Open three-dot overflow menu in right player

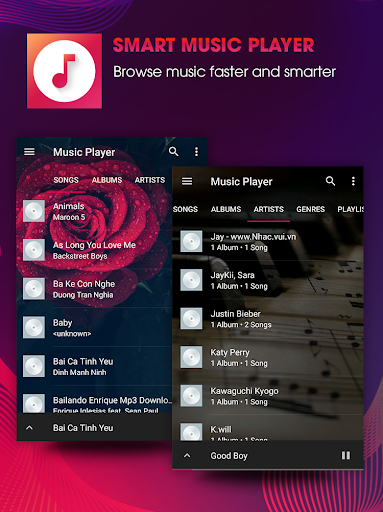tap(353, 181)
